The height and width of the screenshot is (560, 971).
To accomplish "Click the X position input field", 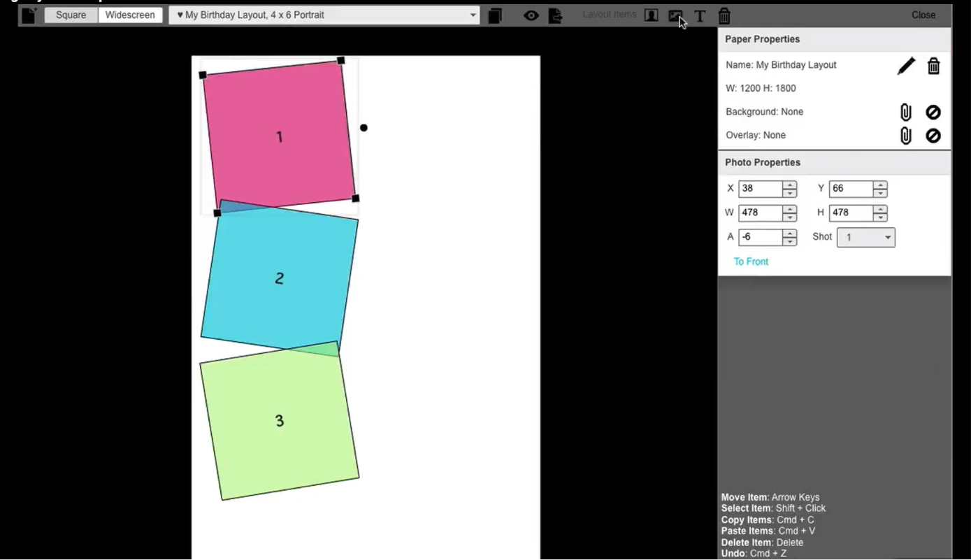I will point(761,189).
